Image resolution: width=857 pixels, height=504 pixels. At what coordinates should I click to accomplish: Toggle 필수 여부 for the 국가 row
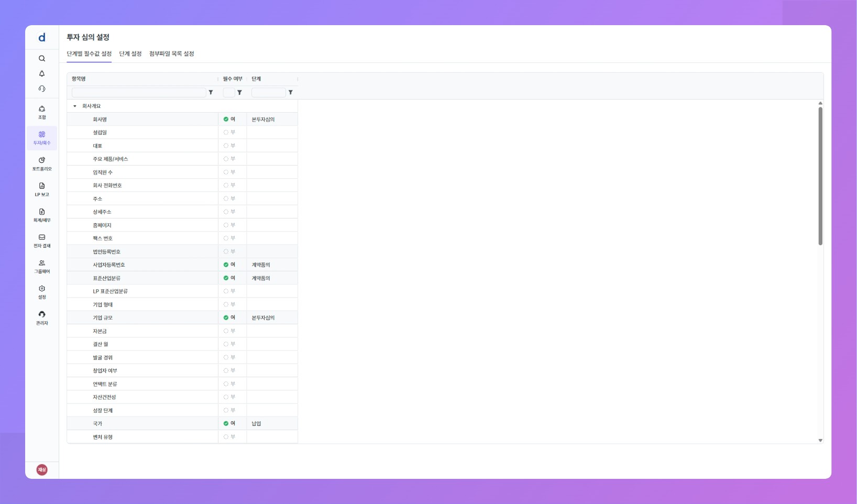click(226, 423)
